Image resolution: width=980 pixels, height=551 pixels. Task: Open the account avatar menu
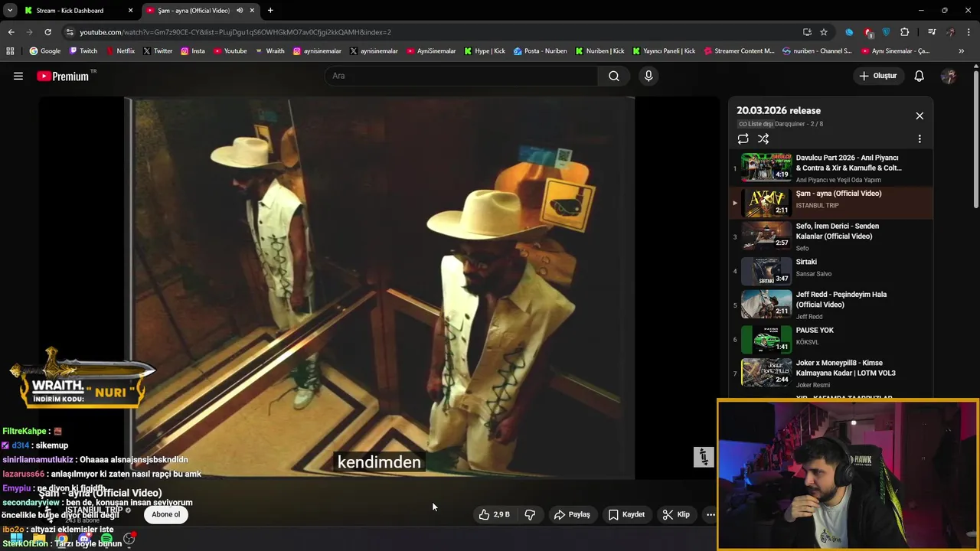point(949,76)
